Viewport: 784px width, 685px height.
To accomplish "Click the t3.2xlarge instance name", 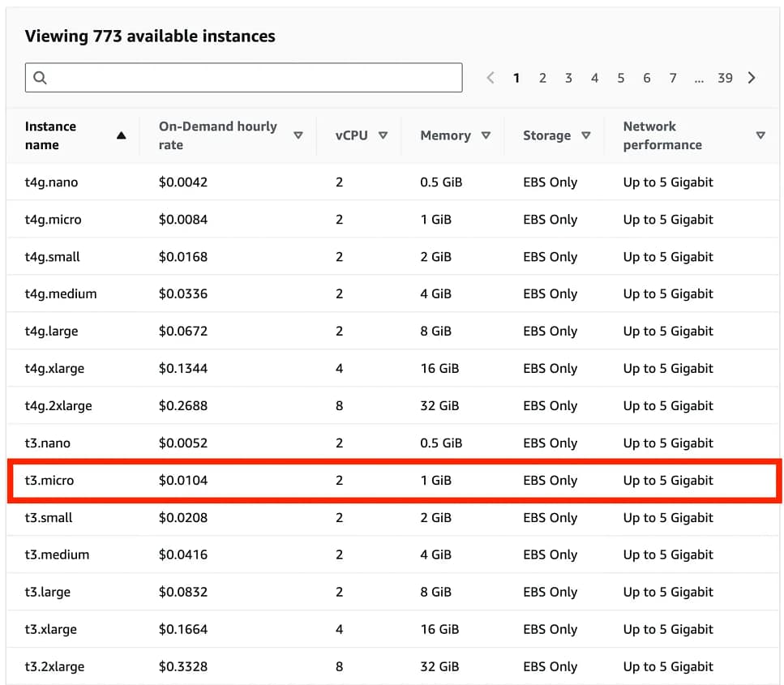I will tap(54, 666).
